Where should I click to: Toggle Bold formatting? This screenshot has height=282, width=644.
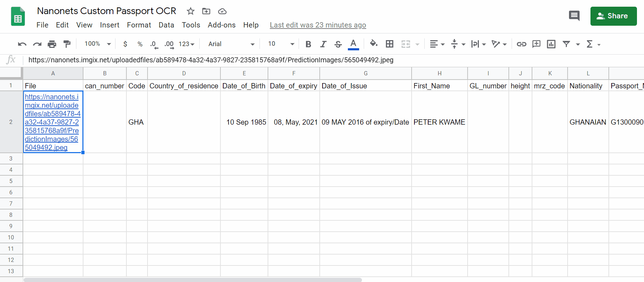308,44
